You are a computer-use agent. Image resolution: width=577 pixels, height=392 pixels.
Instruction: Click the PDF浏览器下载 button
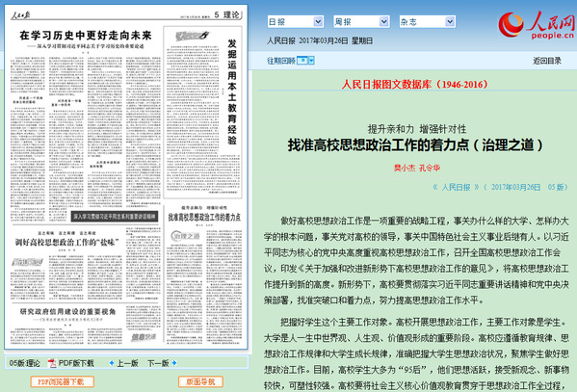62,381
